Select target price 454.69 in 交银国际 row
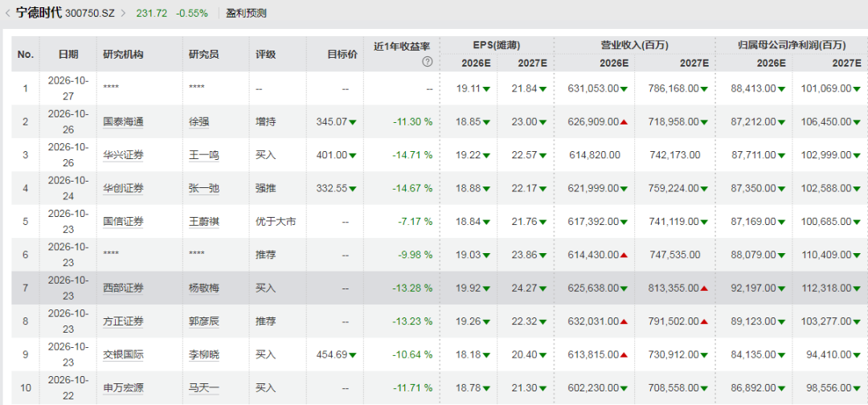This screenshot has width=868, height=405. pyautogui.click(x=332, y=354)
